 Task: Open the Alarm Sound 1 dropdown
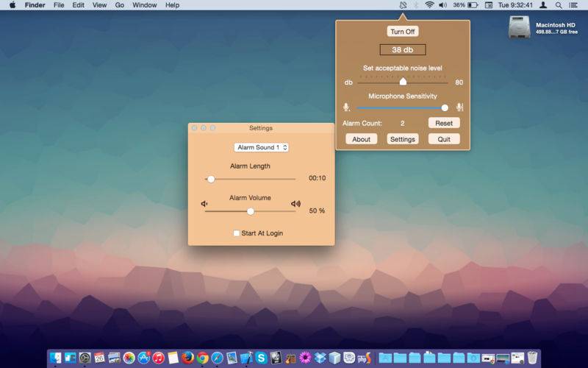click(x=262, y=148)
